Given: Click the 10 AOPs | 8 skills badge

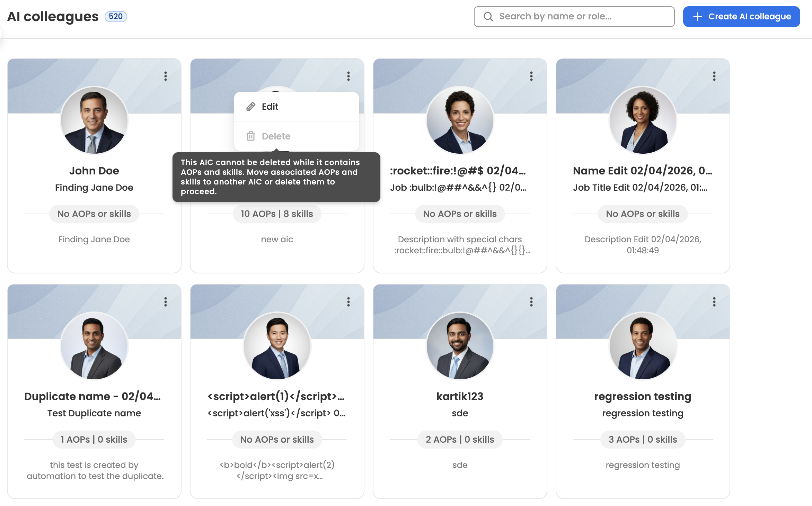Looking at the screenshot, I should (277, 214).
